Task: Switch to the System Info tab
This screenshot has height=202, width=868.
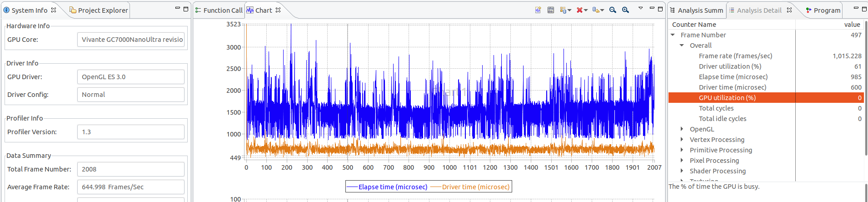Action: [30, 10]
